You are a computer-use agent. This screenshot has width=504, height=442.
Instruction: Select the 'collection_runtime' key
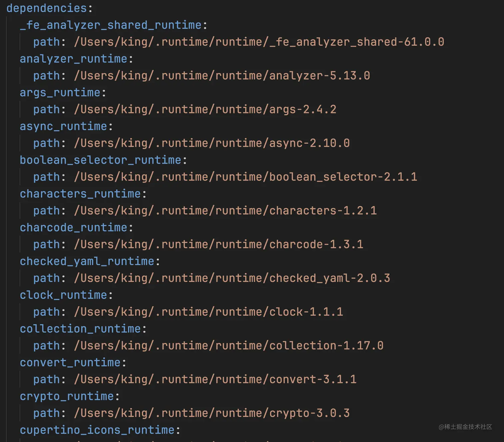[x=80, y=329]
